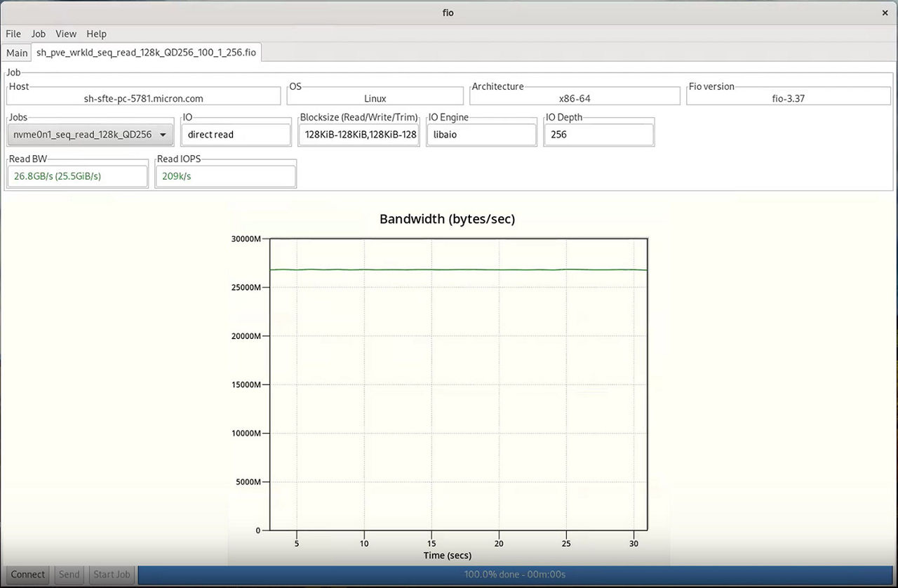Screen dimensions: 898x588
Task: Open the File menu
Action: (13, 34)
